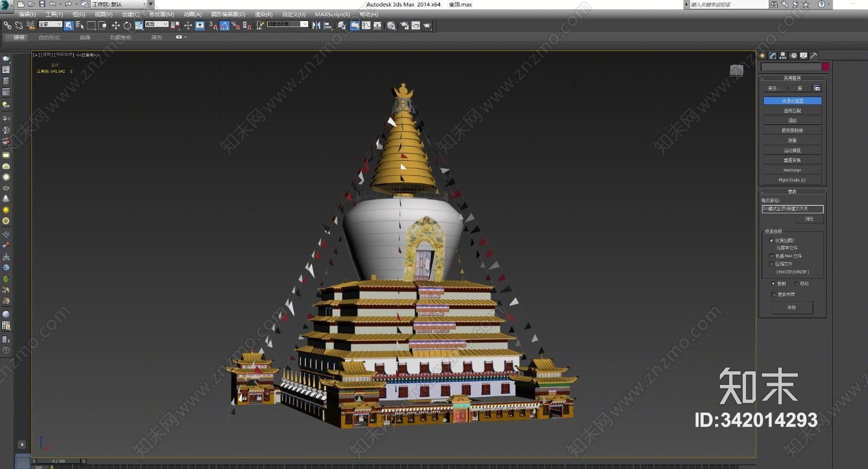This screenshot has height=469, width=868.
Task: Check the 更新材质 checkbox
Action: click(x=774, y=295)
